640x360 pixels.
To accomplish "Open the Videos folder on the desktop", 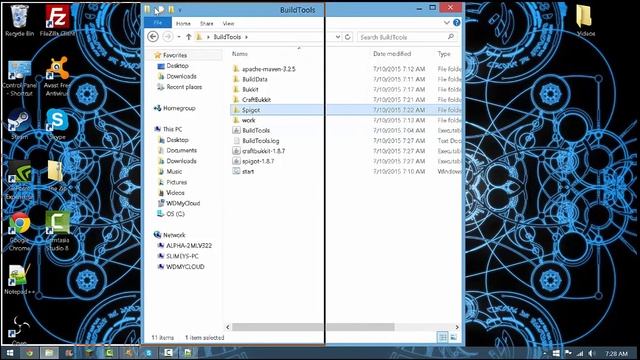I will [x=585, y=20].
